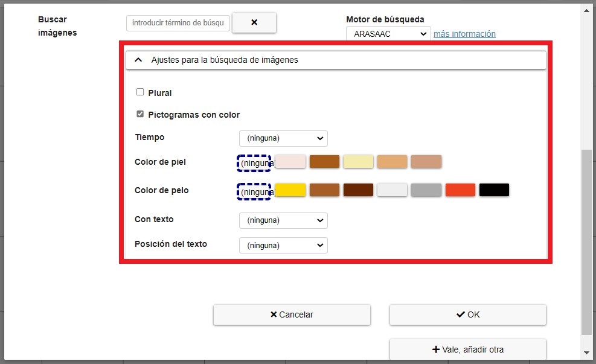Image resolution: width=596 pixels, height=364 pixels.
Task: Clear the search term with the X icon
Action: click(254, 22)
